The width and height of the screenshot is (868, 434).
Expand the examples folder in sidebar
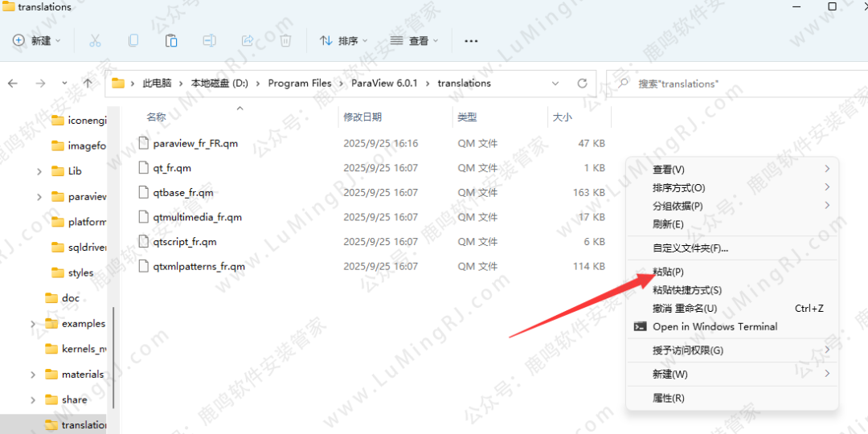[x=33, y=324]
